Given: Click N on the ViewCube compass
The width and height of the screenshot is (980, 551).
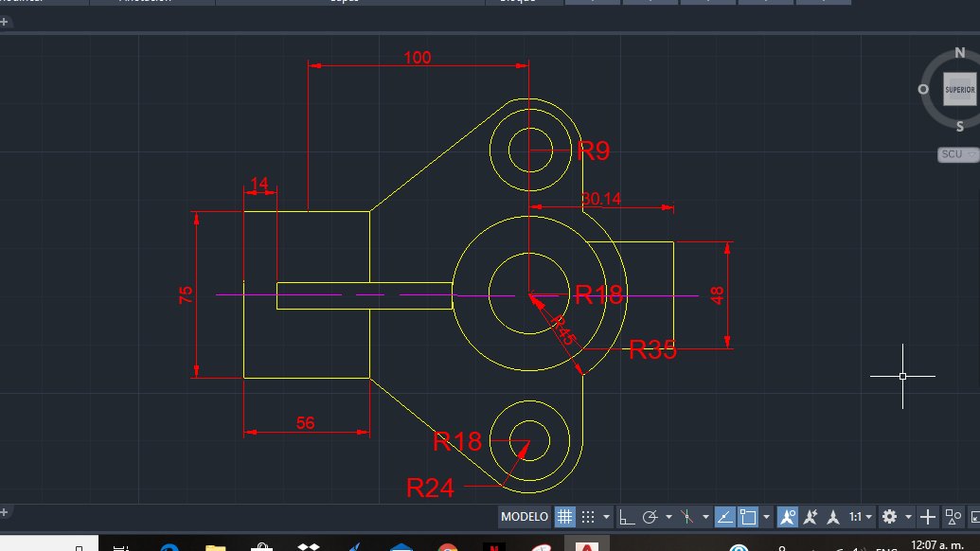Looking at the screenshot, I should (960, 53).
